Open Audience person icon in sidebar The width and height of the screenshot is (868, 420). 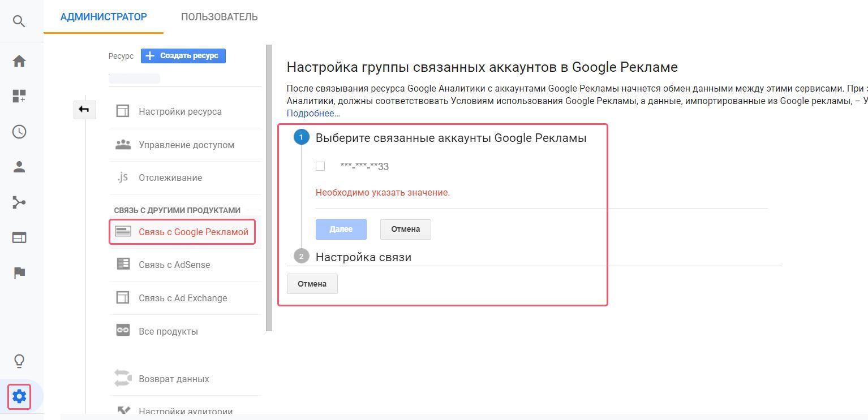pyautogui.click(x=19, y=167)
